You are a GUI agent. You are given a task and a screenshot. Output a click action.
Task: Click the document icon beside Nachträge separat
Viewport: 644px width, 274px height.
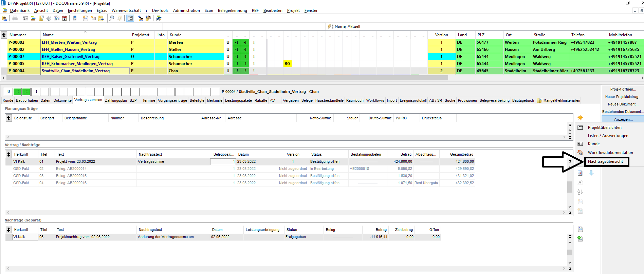point(580,229)
